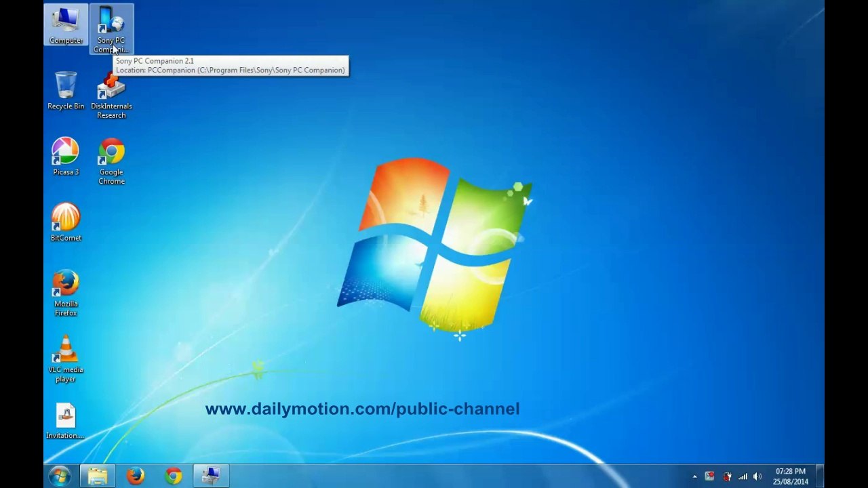Select the Sony PC Companion shortcut
Screen dimensions: 868x488
click(x=111, y=29)
